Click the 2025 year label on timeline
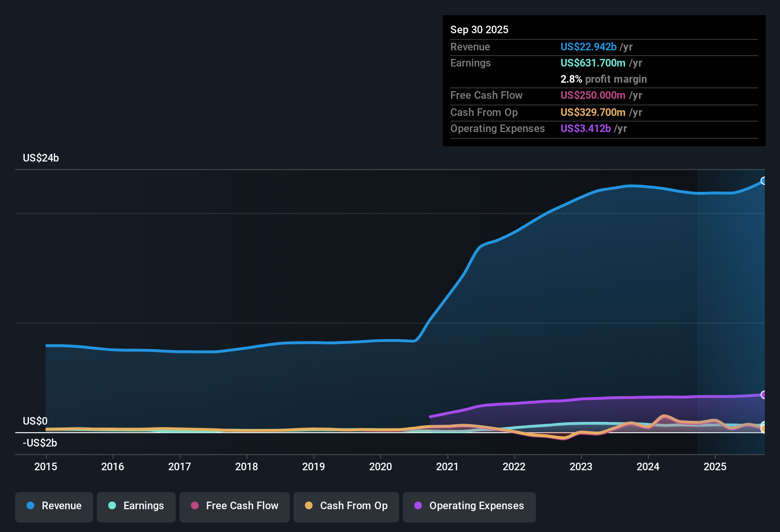780x532 pixels. (716, 467)
